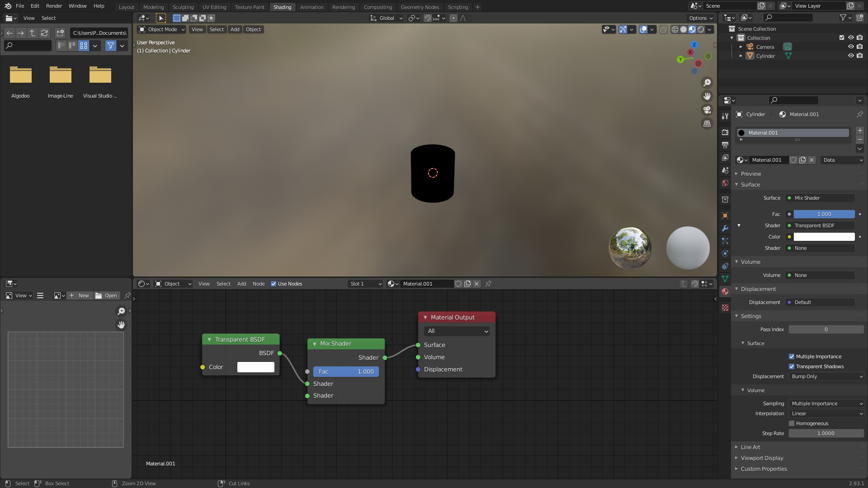The height and width of the screenshot is (488, 868).
Task: Click the Add node menu button
Action: pyautogui.click(x=241, y=284)
